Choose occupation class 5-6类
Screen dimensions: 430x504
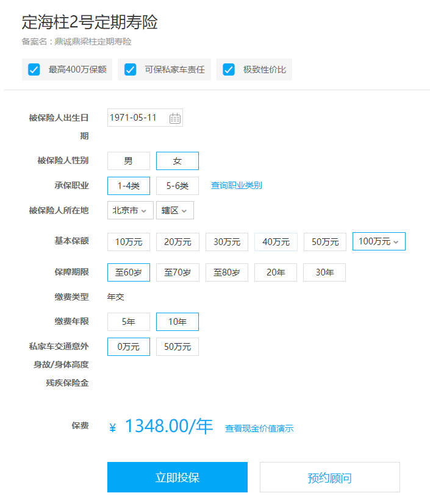[x=177, y=186]
